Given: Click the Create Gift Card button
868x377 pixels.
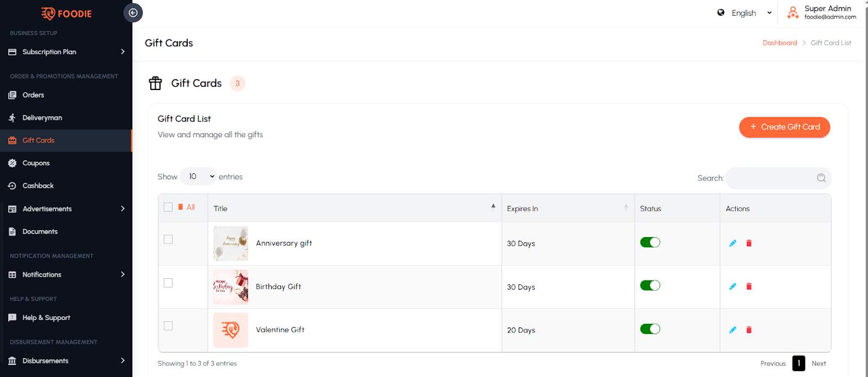Looking at the screenshot, I should 784,127.
